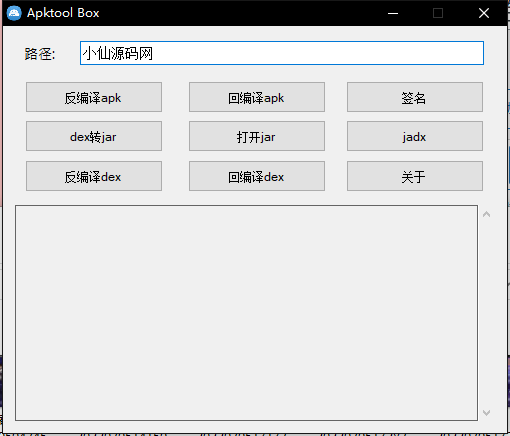Launch the jadx decompiler button
Screen dimensions: 510x436
pyautogui.click(x=415, y=136)
